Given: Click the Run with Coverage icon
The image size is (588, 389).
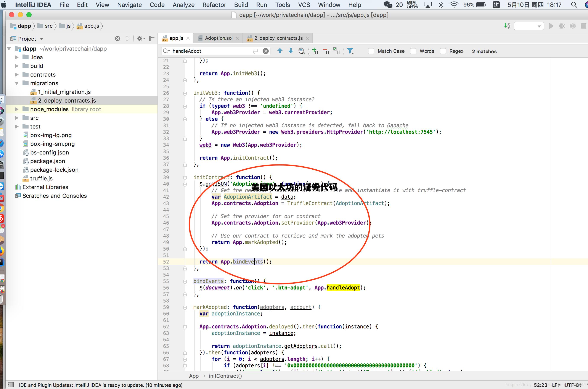Looking at the screenshot, I should [x=573, y=26].
